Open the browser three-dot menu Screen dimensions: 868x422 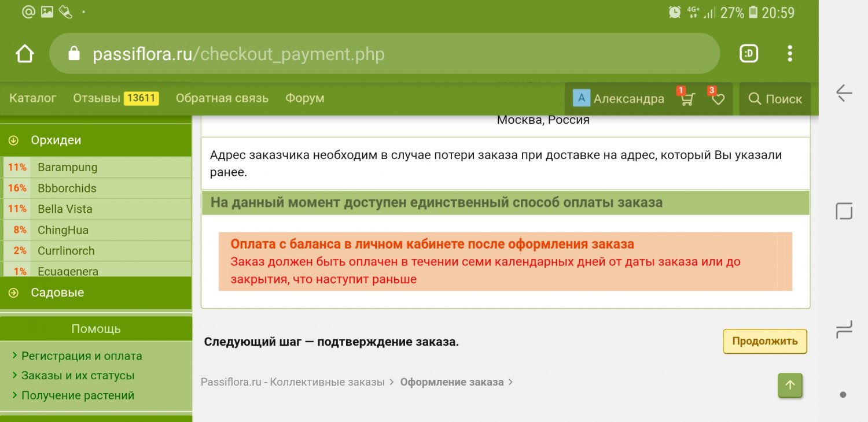(790, 54)
